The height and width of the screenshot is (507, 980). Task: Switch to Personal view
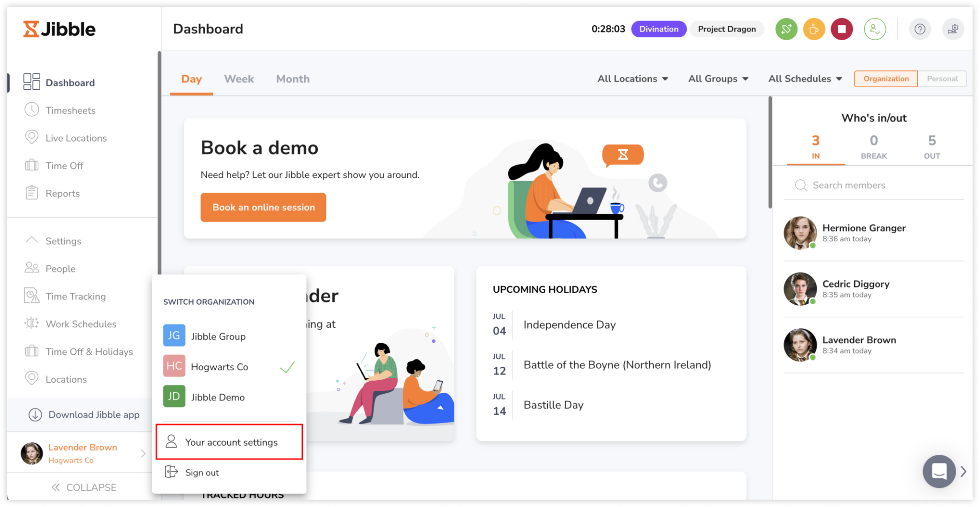(942, 78)
